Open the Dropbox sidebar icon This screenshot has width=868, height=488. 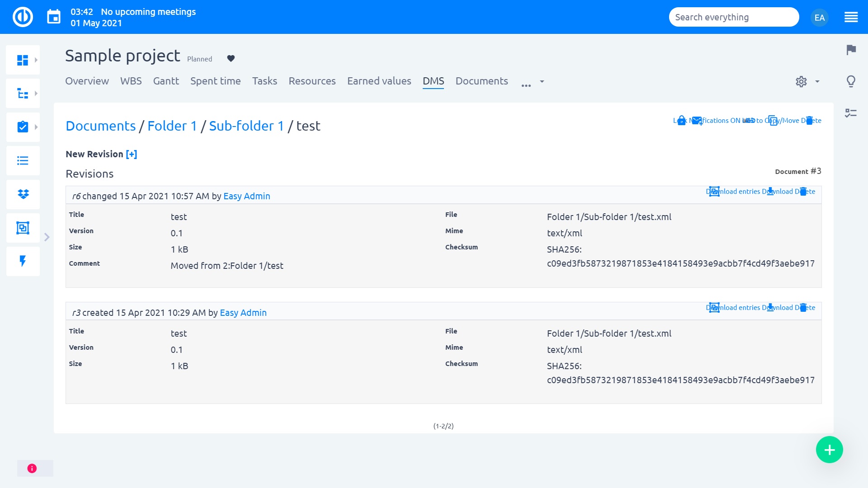(x=23, y=194)
